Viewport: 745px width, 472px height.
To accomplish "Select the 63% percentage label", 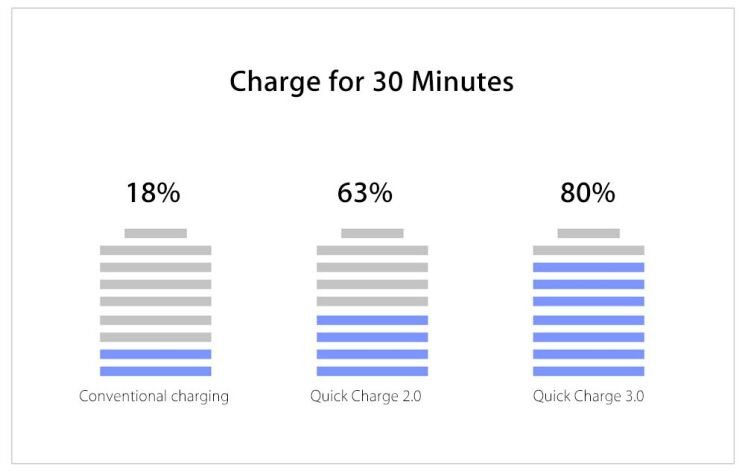I will click(365, 193).
